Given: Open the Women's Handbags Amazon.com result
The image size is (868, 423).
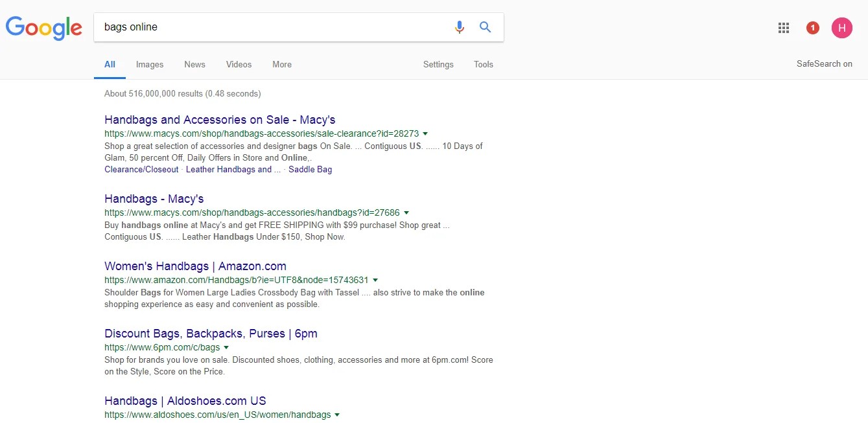Looking at the screenshot, I should [195, 266].
